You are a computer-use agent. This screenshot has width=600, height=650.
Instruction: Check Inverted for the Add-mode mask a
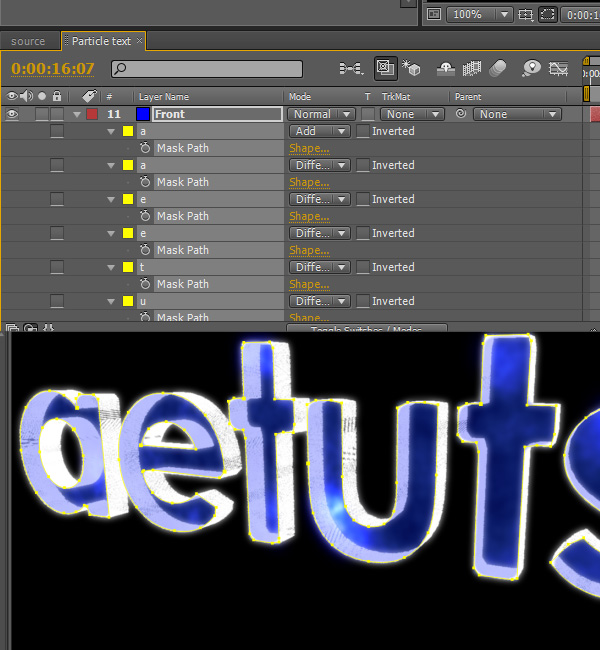(363, 131)
